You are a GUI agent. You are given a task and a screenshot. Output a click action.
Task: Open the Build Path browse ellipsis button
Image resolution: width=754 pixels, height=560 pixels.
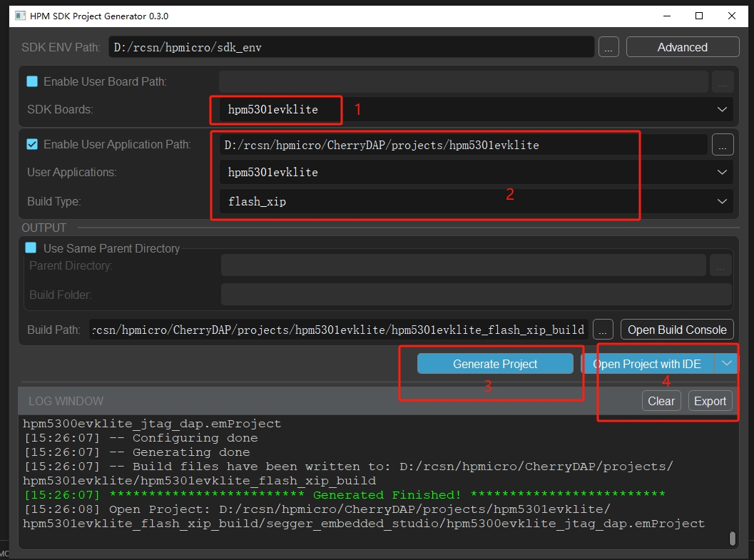[x=603, y=329]
